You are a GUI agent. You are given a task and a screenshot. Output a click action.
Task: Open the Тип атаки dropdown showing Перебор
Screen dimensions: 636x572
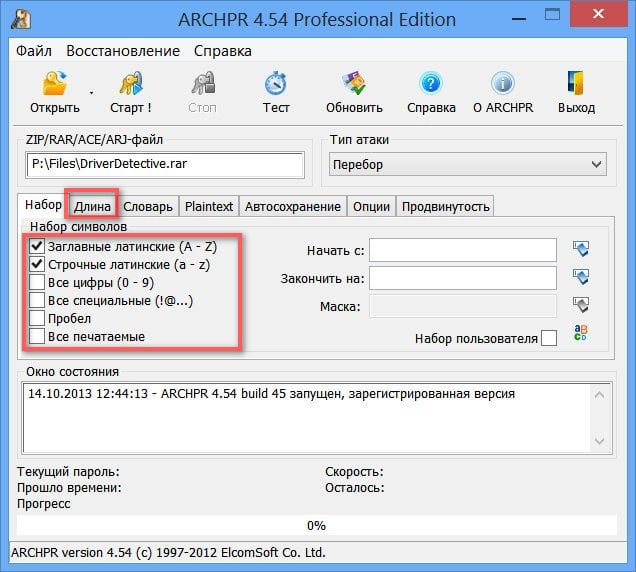point(468,164)
